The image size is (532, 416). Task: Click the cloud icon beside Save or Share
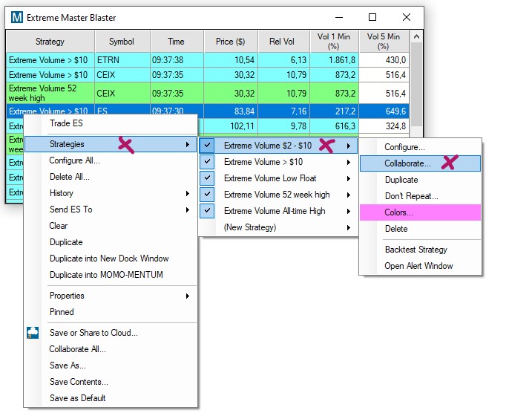pos(32,333)
